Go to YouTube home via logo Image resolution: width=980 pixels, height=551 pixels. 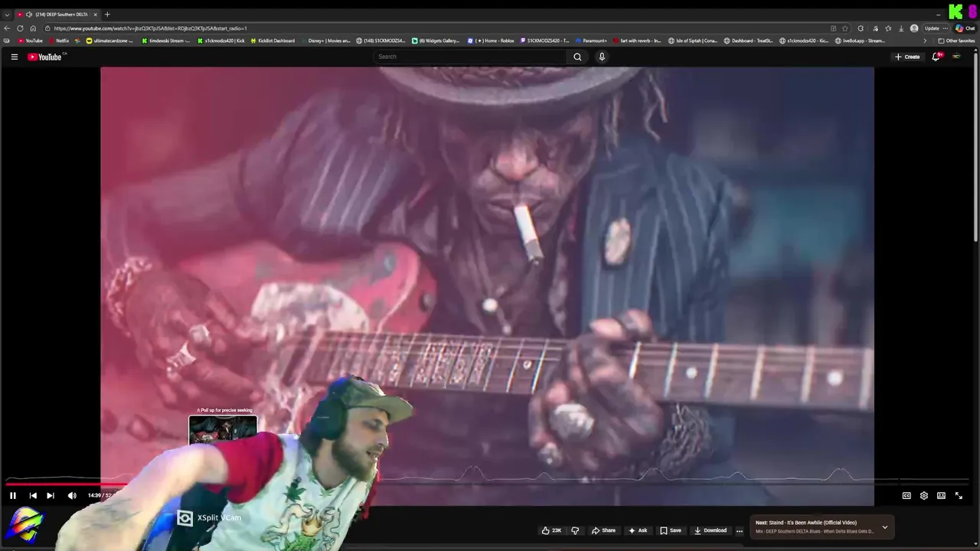[x=46, y=57]
